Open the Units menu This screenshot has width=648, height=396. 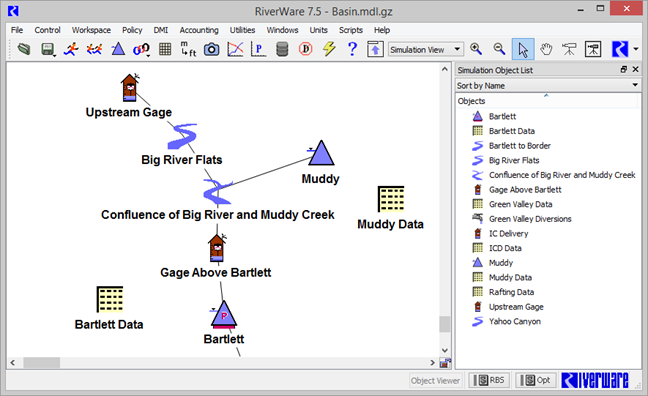coord(318,30)
